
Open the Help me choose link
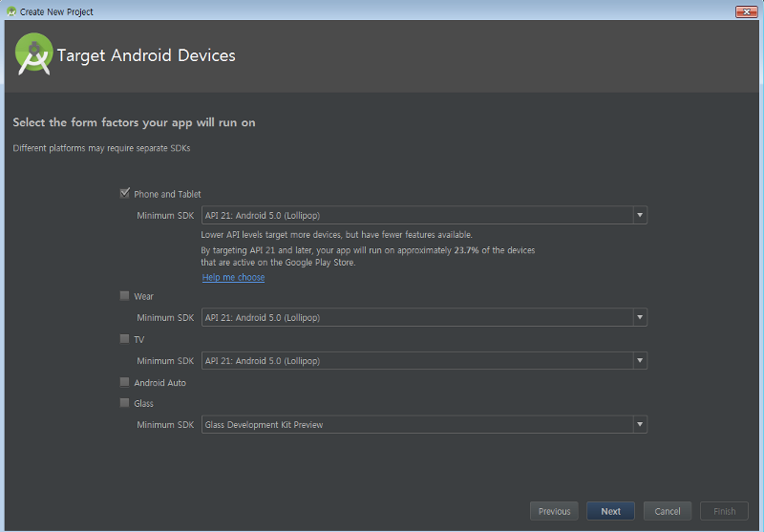click(x=233, y=278)
